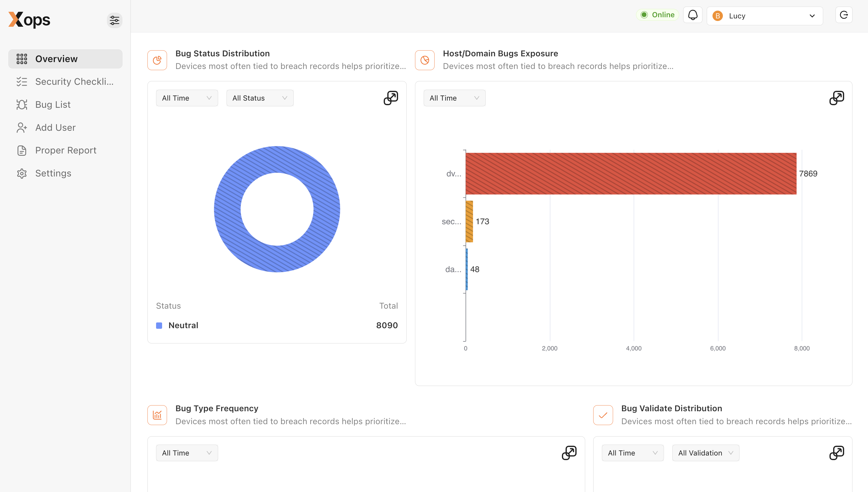
Task: Open the Proper Report page
Action: pos(66,150)
